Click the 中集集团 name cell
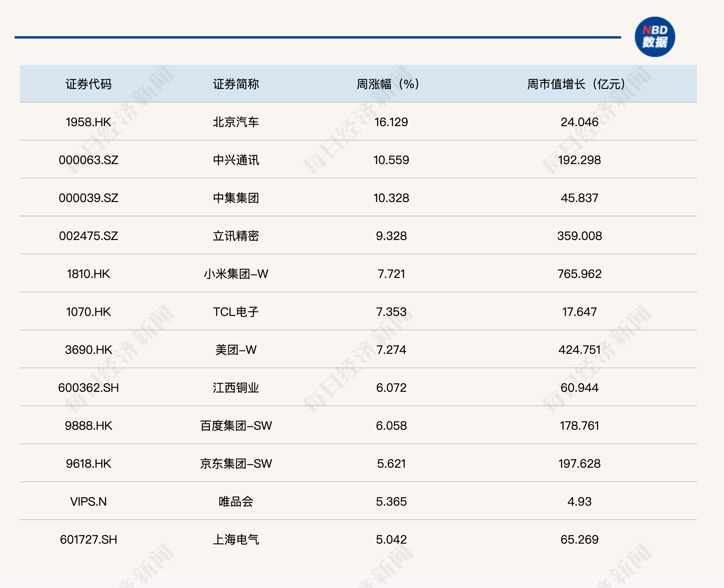724x588 pixels. pyautogui.click(x=236, y=198)
